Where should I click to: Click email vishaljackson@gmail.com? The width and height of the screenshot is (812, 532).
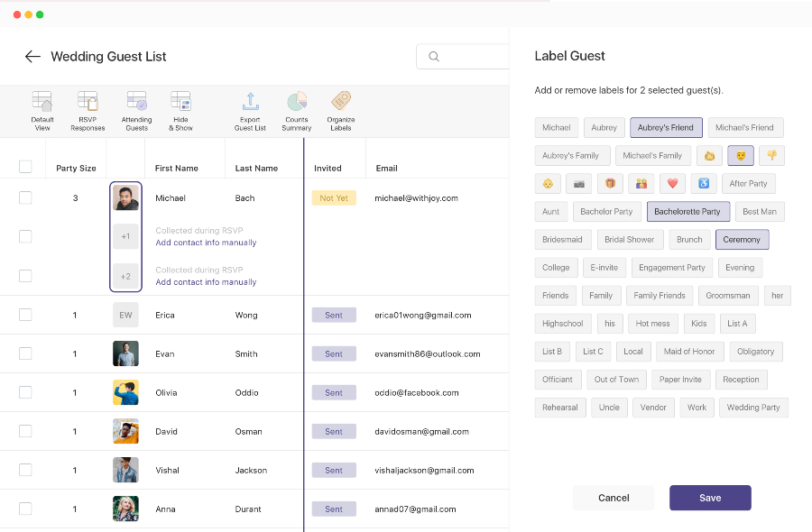424,471
